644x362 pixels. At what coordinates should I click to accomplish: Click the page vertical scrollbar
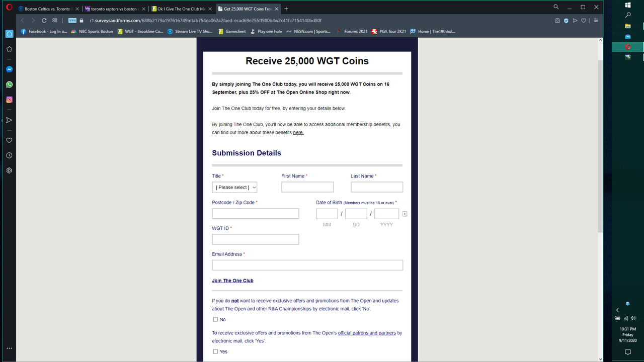(600, 146)
